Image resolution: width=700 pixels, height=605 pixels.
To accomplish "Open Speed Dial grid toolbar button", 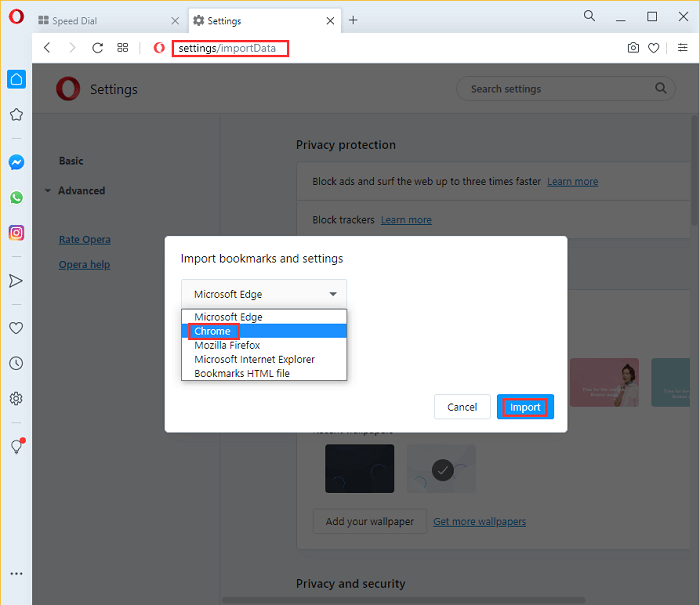I will coord(122,48).
